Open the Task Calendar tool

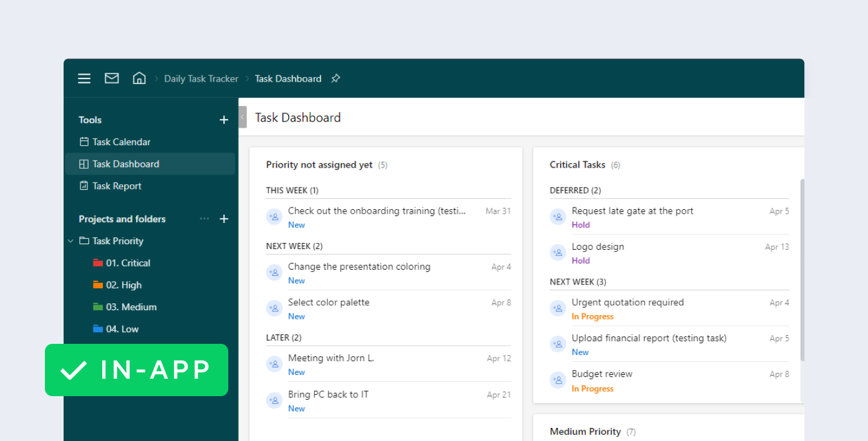(121, 142)
